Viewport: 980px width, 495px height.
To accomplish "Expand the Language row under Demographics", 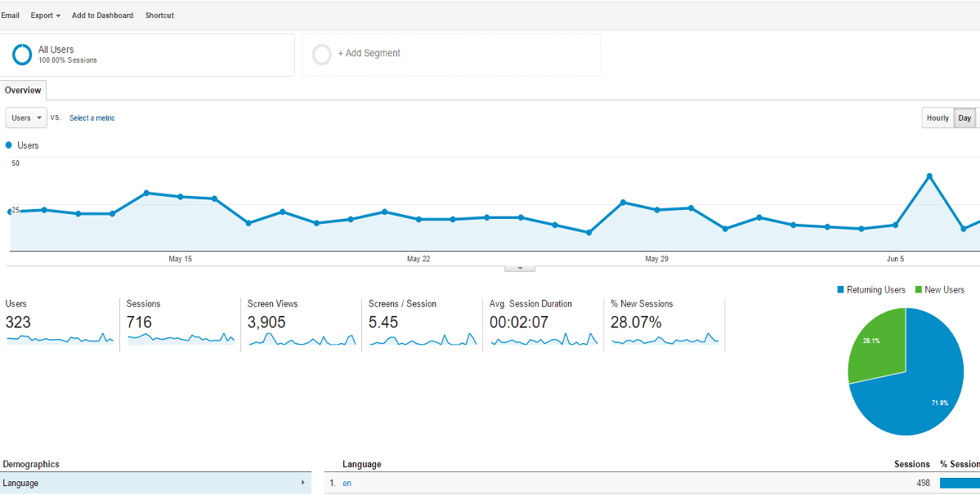I will [155, 483].
